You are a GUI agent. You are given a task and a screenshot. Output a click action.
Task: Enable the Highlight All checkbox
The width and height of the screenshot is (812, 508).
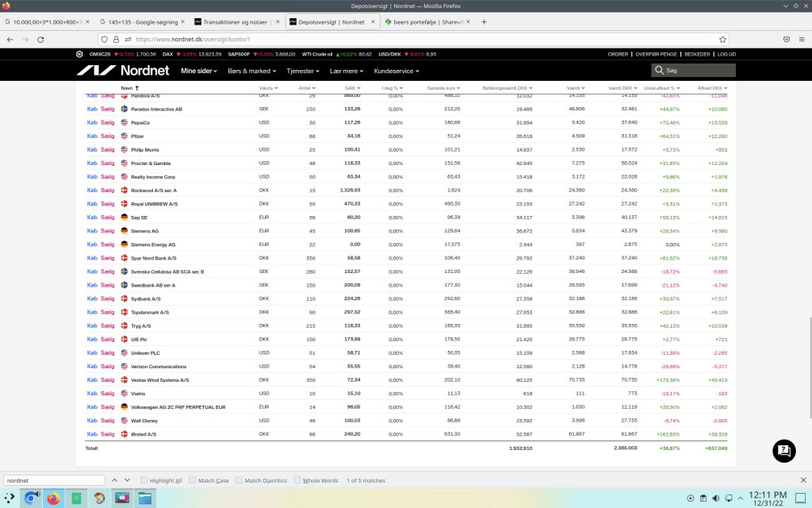click(x=144, y=480)
